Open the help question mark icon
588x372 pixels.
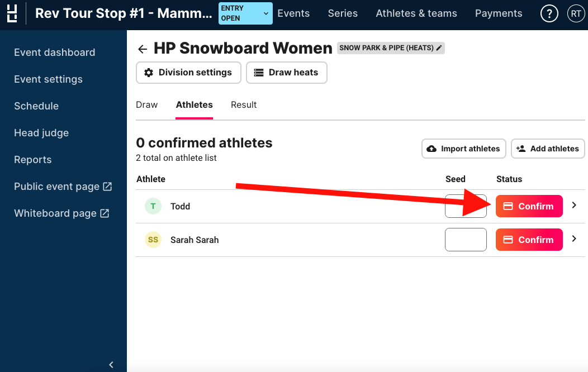point(549,14)
